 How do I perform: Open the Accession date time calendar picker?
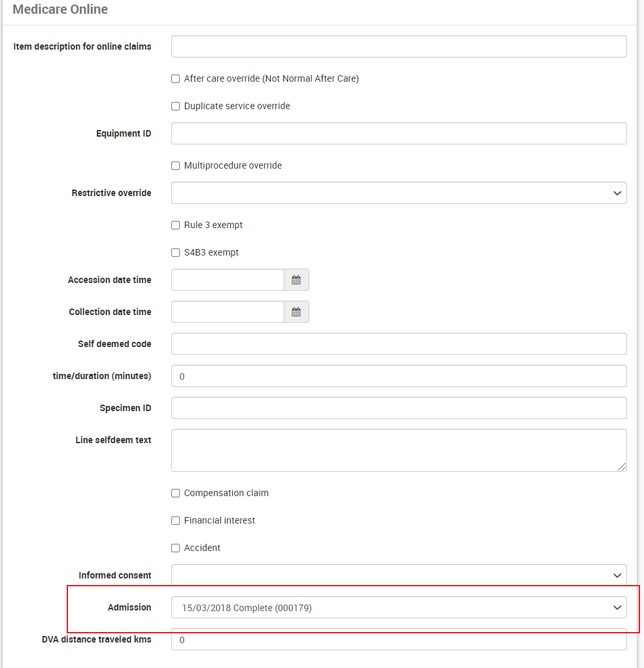[x=296, y=280]
